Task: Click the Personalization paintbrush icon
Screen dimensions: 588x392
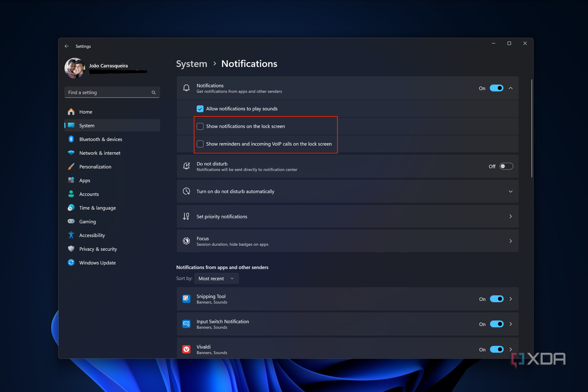Action: point(71,166)
